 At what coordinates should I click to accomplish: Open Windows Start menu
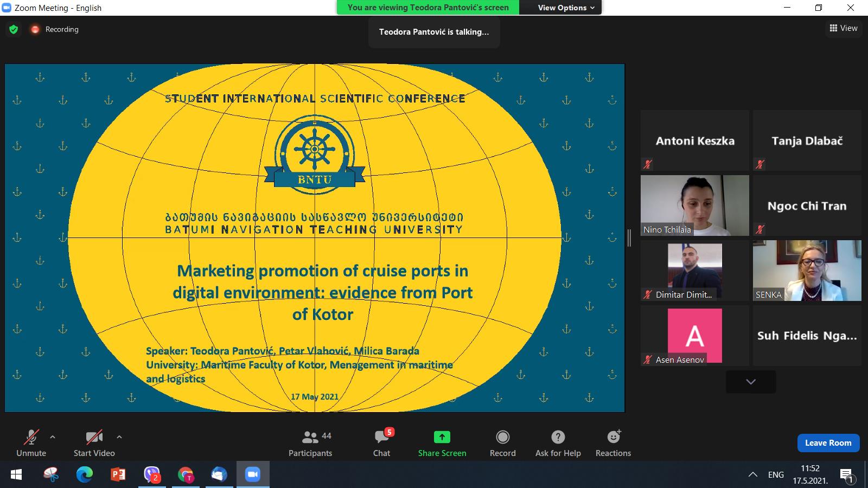tap(16, 475)
